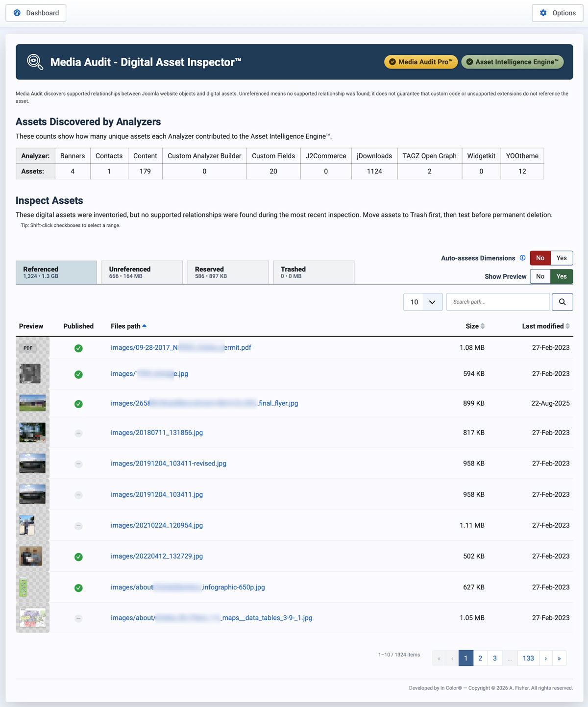Click the published check icon for 20220412_132729.jpg
Screen dimensions: 588x707
(x=78, y=557)
